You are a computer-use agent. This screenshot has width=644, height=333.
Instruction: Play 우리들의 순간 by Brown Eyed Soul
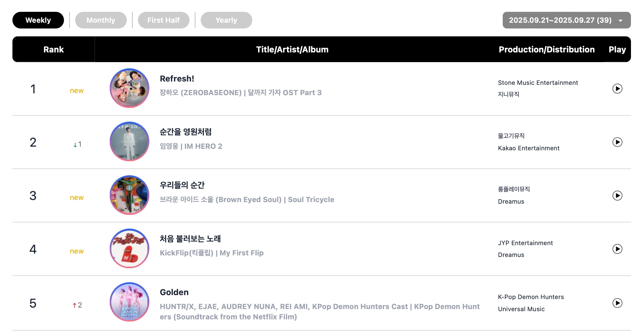(617, 195)
